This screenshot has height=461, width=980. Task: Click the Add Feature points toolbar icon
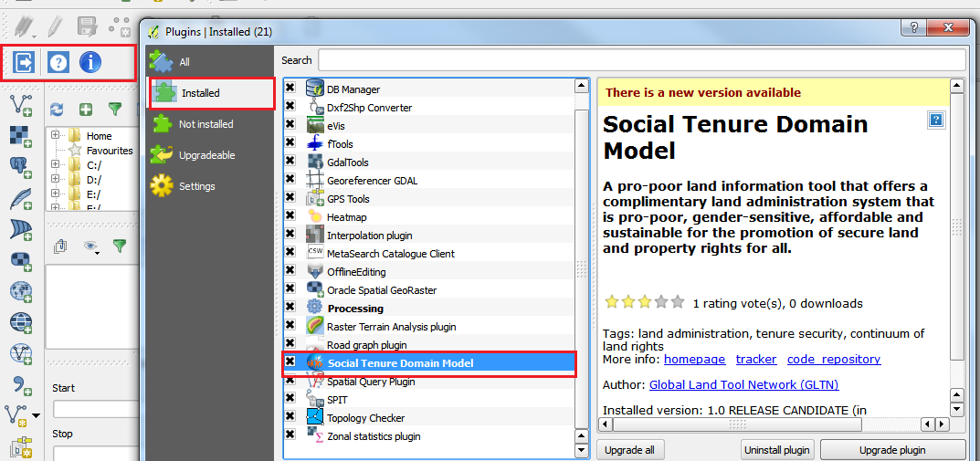[x=120, y=26]
